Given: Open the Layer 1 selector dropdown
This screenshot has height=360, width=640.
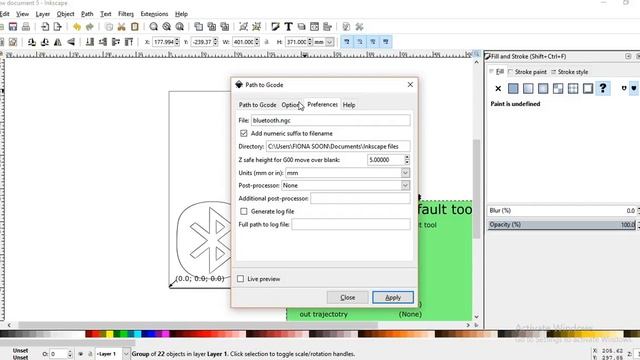Looking at the screenshot, I should tap(126, 354).
